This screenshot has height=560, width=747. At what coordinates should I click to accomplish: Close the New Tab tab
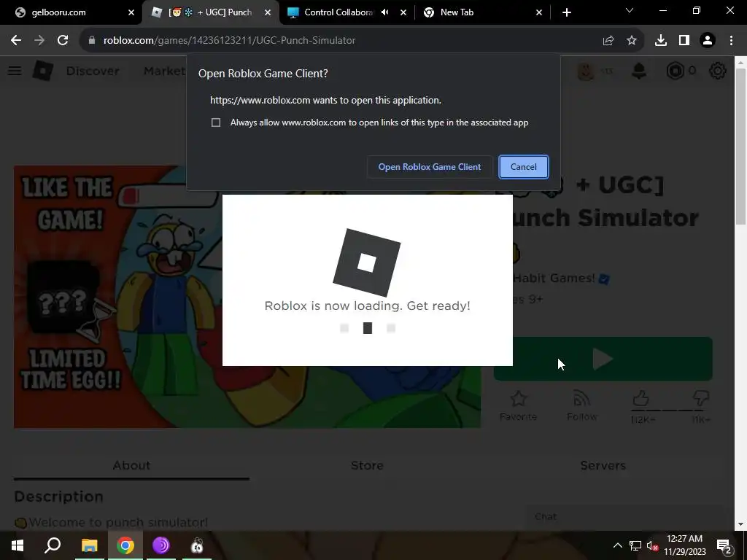coord(539,12)
